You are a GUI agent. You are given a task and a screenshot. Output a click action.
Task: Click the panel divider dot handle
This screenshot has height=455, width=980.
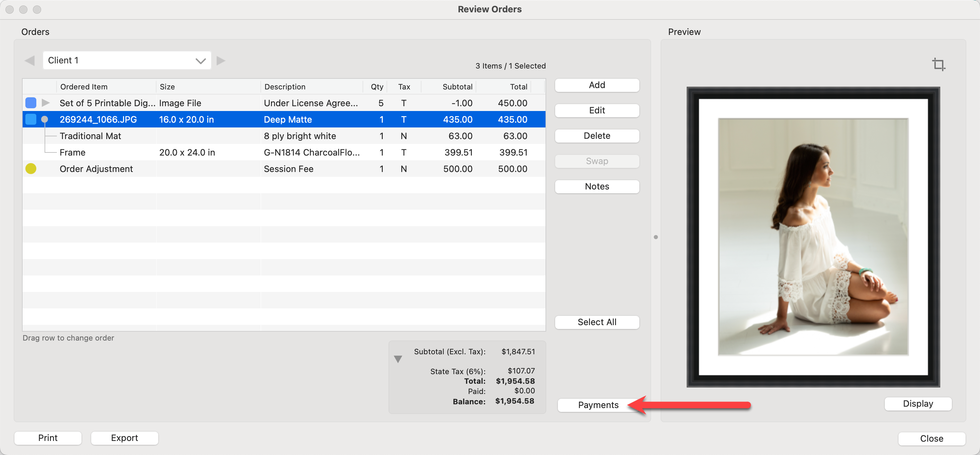tap(656, 237)
